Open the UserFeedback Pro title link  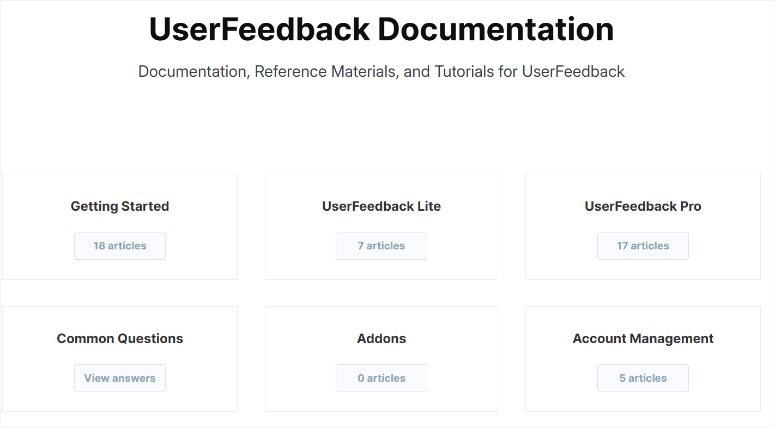pyautogui.click(x=643, y=207)
